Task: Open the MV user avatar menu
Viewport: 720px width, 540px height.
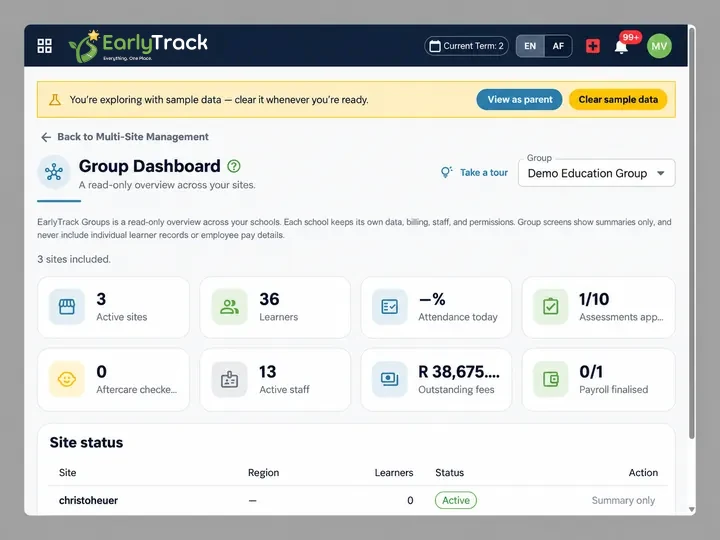Action: pyautogui.click(x=659, y=46)
